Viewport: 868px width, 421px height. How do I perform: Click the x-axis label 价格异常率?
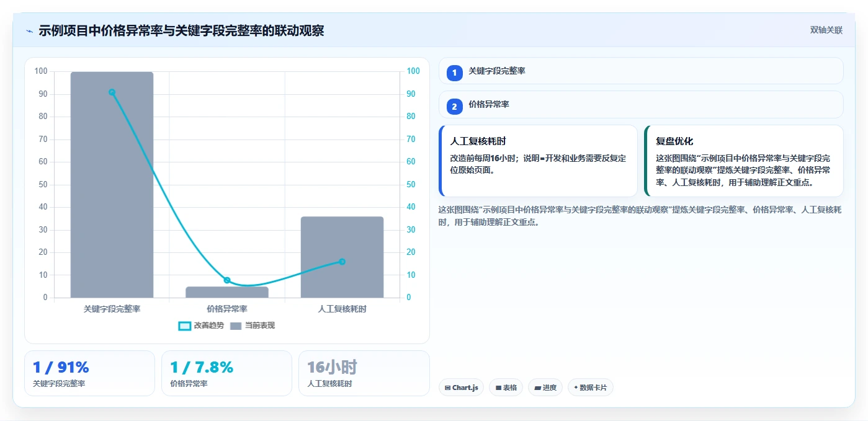tap(227, 309)
